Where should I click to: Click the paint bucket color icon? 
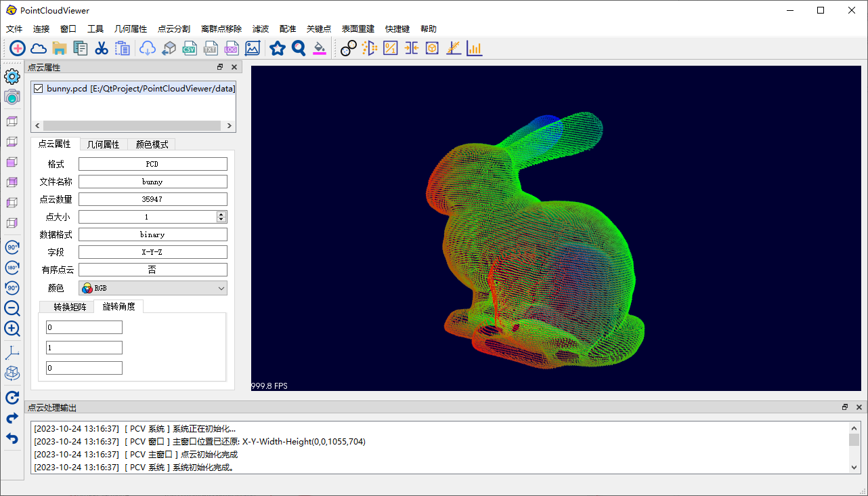[320, 48]
